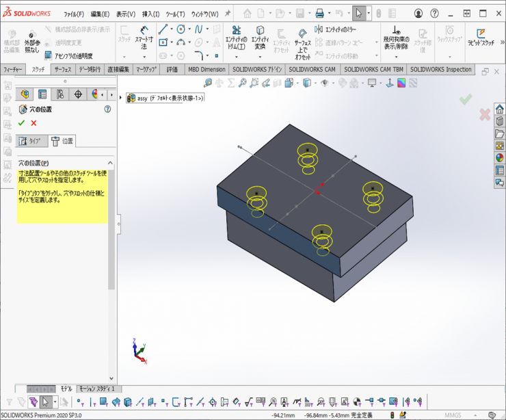Viewport: 506px width, 420px height.
Task: Accept hole position with green checkmark
Action: [21, 123]
